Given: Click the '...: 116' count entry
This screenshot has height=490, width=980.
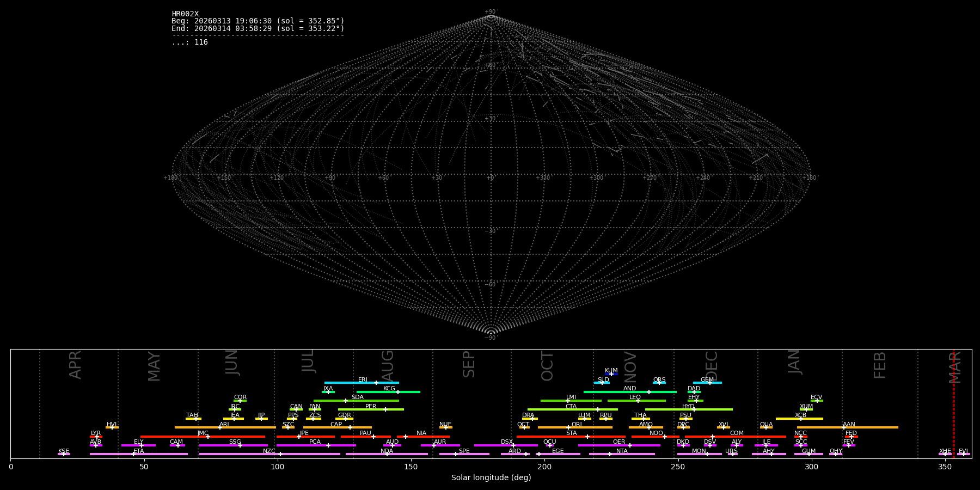Looking at the screenshot, I should [189, 42].
